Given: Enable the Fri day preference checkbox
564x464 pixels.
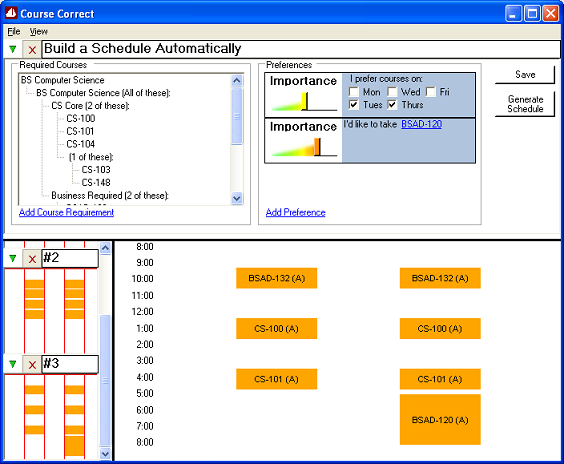Looking at the screenshot, I should point(431,92).
